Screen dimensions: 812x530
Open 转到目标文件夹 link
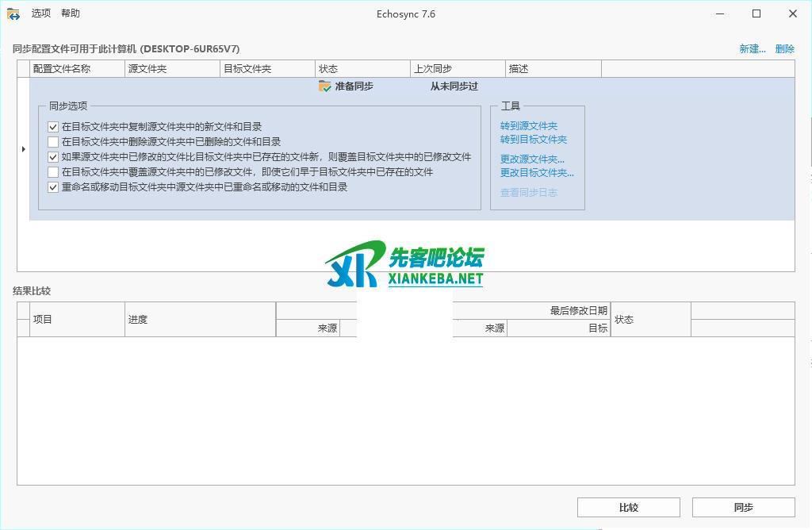[x=533, y=140]
